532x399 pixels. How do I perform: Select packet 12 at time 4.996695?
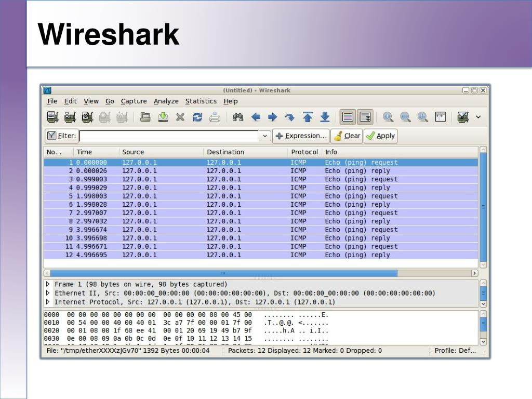click(261, 255)
